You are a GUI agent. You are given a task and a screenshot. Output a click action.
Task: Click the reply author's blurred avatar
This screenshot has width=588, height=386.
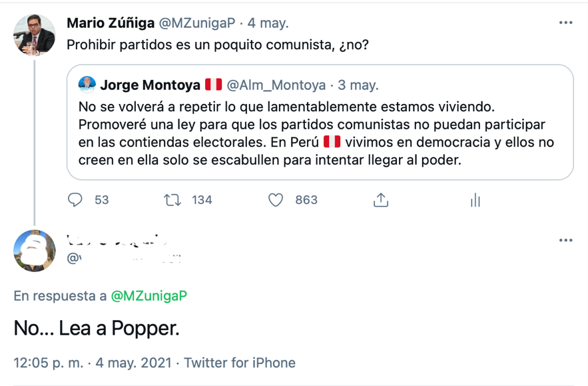pyautogui.click(x=35, y=251)
